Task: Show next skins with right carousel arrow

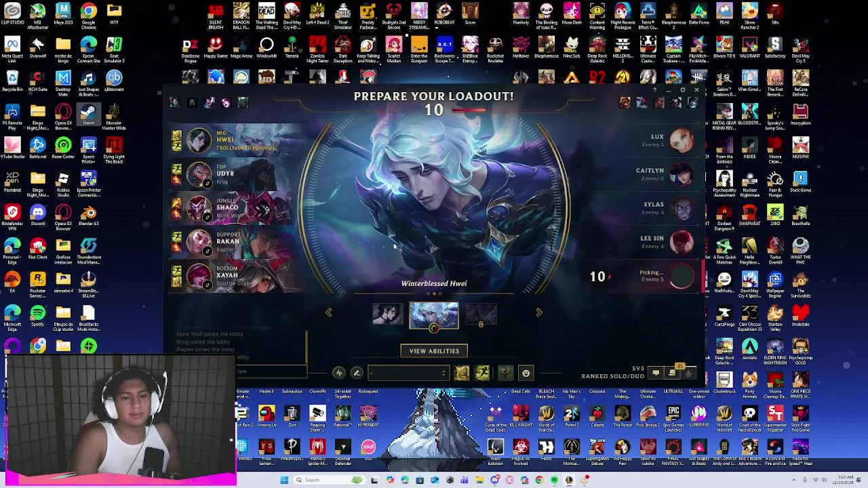Action: pos(539,312)
